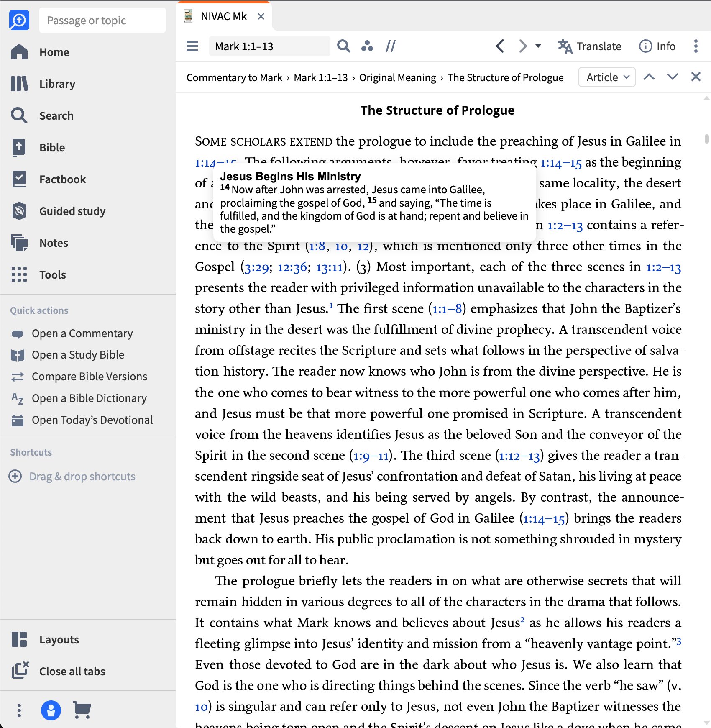Expand the navigation history dropdown arrow
Image resolution: width=711 pixels, height=728 pixels.
point(538,46)
